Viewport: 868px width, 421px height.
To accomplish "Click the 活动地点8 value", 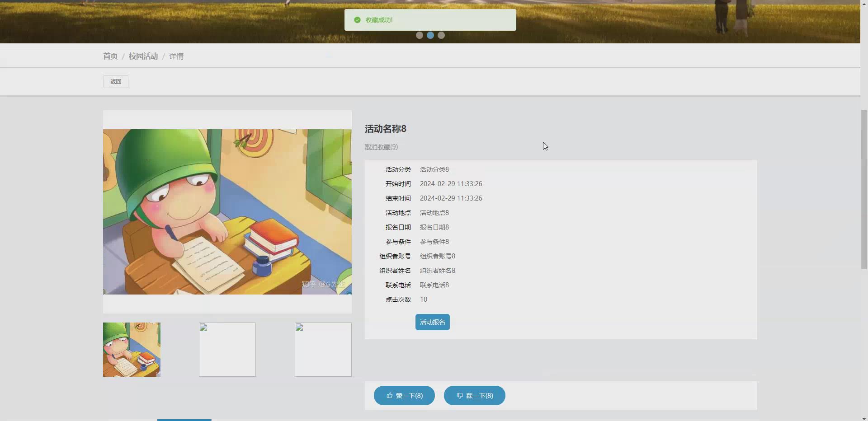I will (x=434, y=213).
